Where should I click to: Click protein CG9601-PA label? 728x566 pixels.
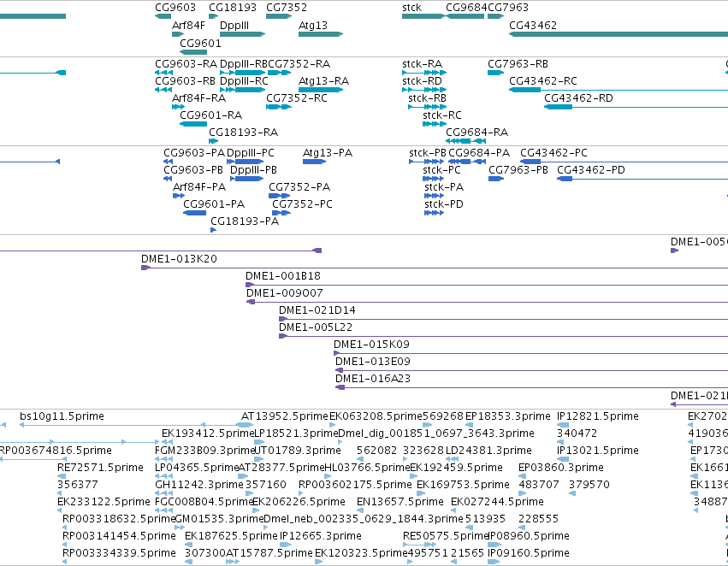pos(214,204)
